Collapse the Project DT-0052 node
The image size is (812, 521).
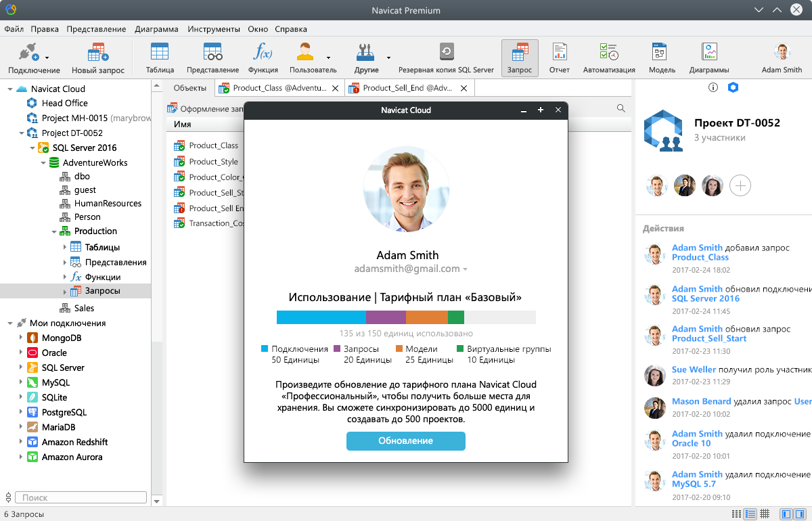20,133
